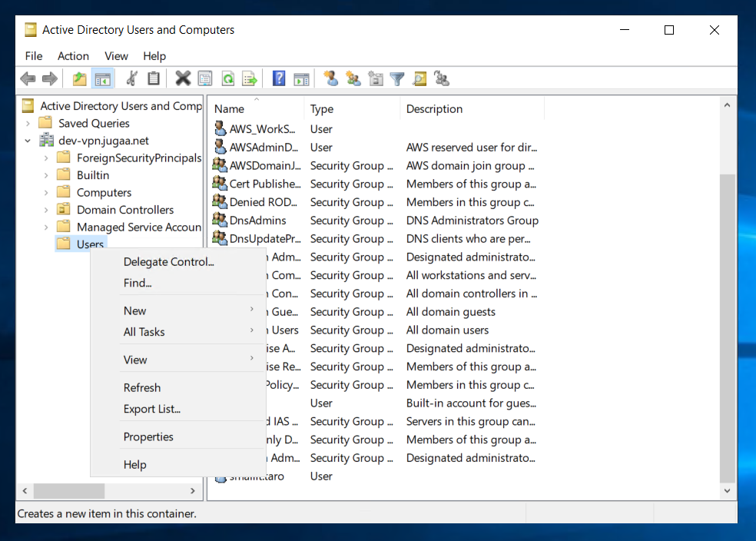
Task: Click the Delete (X) toolbar icon
Action: tap(183, 78)
